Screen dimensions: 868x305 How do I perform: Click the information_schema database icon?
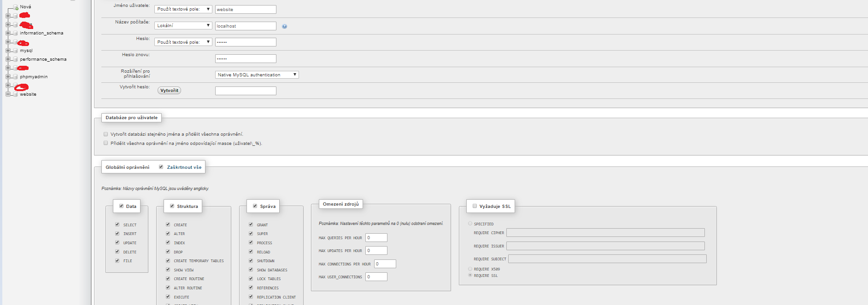(x=15, y=33)
